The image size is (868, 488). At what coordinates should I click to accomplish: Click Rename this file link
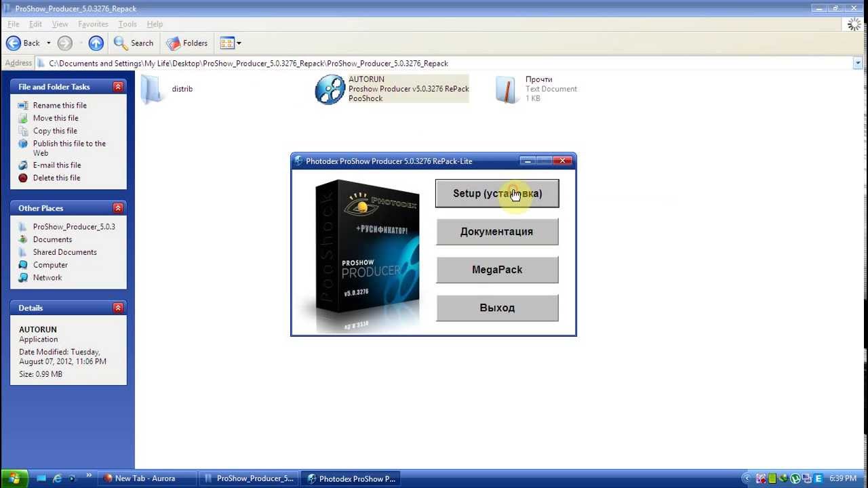tap(60, 105)
